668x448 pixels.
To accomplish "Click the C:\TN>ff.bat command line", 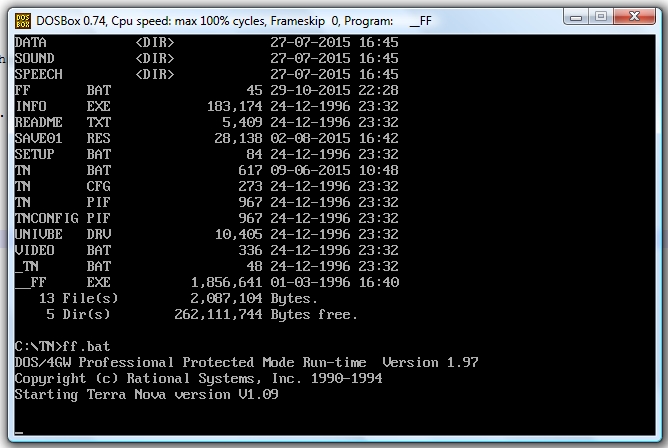I will tap(62, 346).
